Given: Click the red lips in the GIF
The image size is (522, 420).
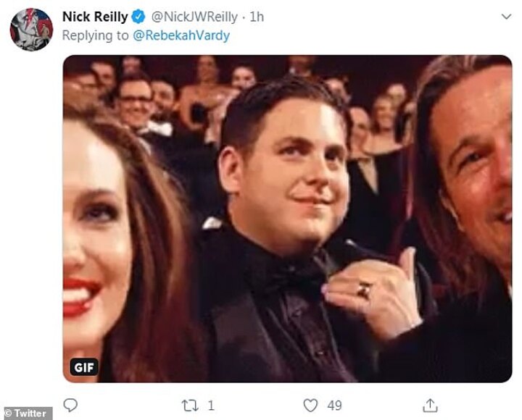Looking at the screenshot, I should [x=81, y=296].
